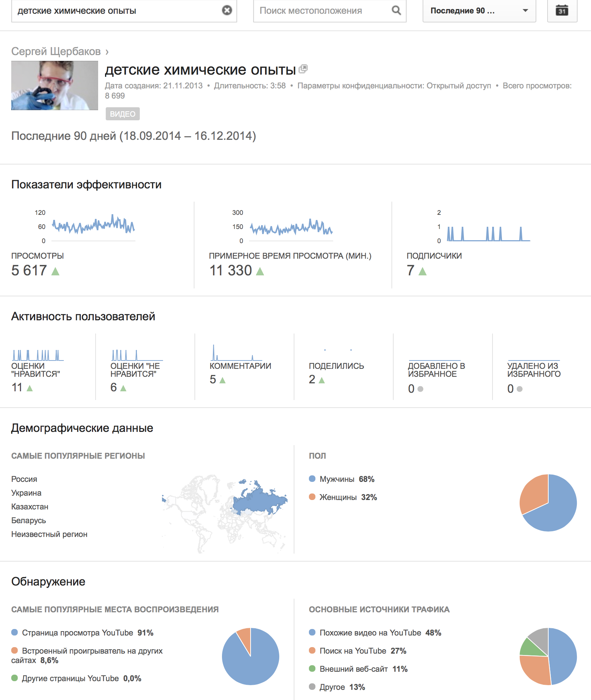Select Казахстан in top regions list
Viewport: 591px width, 700px height.
(30, 507)
